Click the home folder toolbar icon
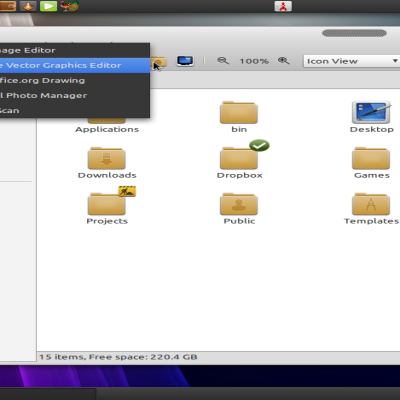The image size is (400, 400). 159,62
